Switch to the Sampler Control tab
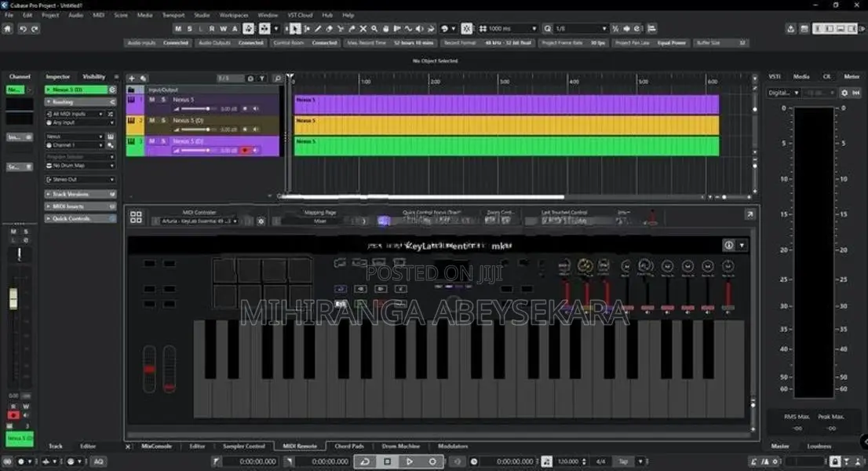Viewport: 868px width, 471px height. (244, 446)
